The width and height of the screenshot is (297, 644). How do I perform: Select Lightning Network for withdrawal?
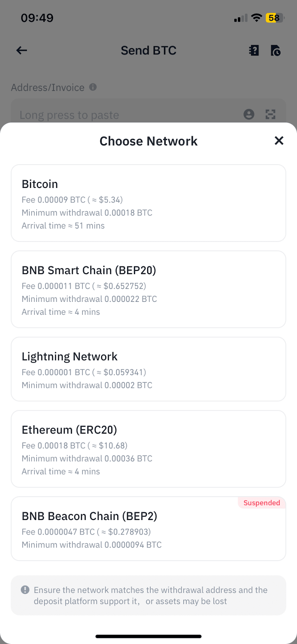pyautogui.click(x=148, y=369)
